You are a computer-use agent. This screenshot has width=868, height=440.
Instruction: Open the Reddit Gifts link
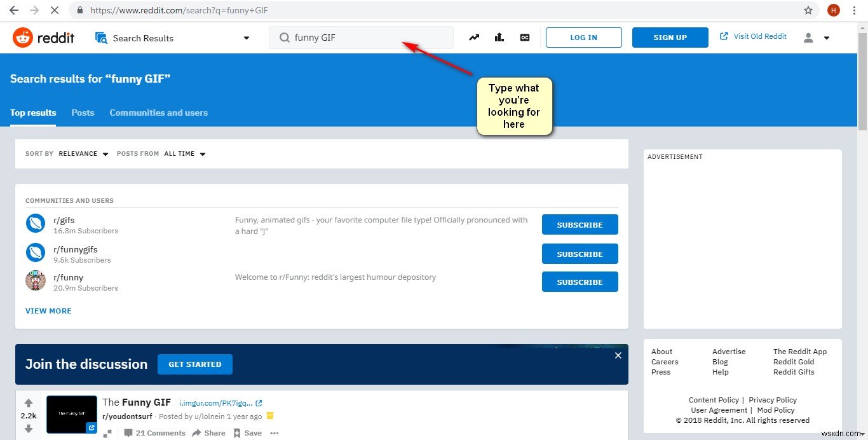(x=794, y=372)
